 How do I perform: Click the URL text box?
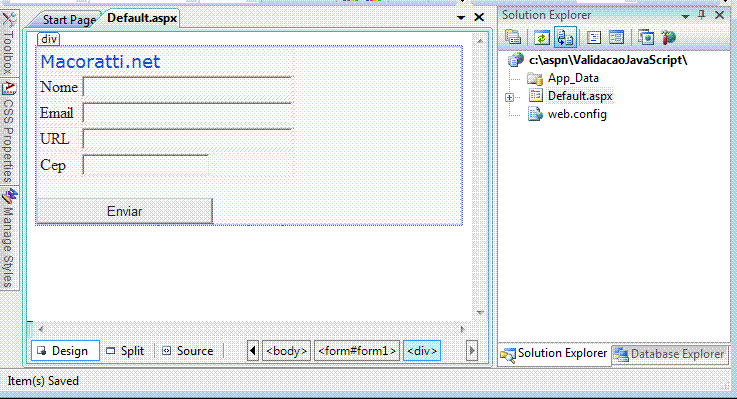tap(188, 139)
